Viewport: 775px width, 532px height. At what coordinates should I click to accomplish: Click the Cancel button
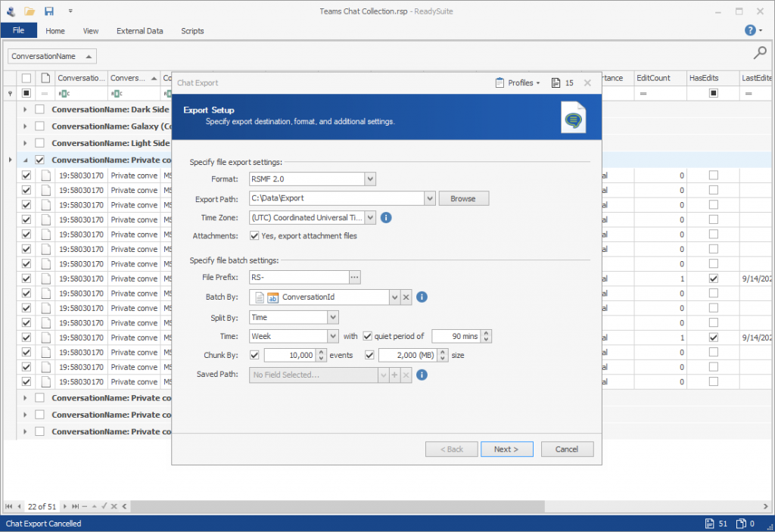tap(567, 449)
